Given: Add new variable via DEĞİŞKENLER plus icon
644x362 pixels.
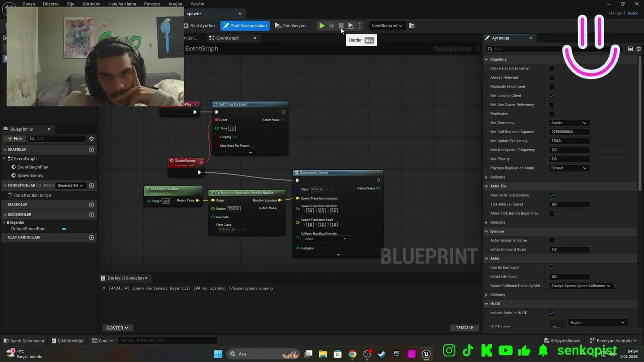Looking at the screenshot, I should click(x=92, y=215).
